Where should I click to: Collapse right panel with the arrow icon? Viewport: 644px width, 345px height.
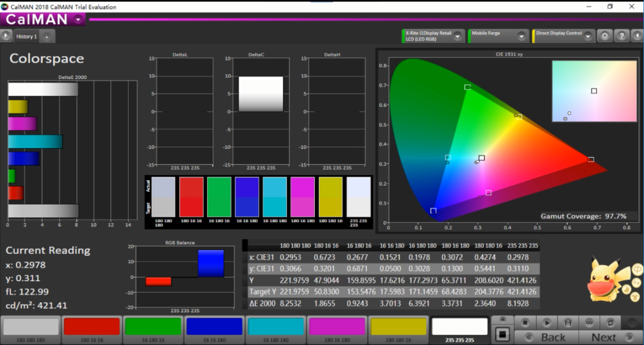(637, 36)
